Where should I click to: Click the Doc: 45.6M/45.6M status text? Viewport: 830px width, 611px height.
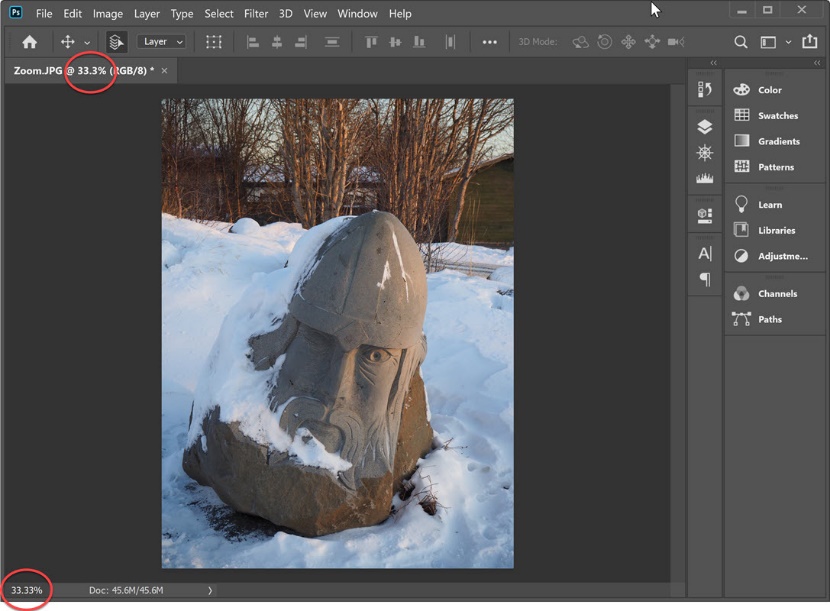tap(126, 590)
